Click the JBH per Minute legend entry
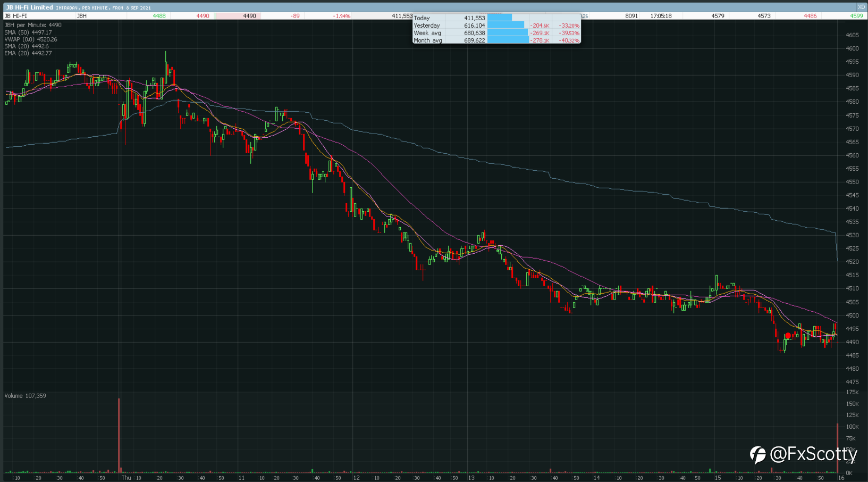 [33, 25]
